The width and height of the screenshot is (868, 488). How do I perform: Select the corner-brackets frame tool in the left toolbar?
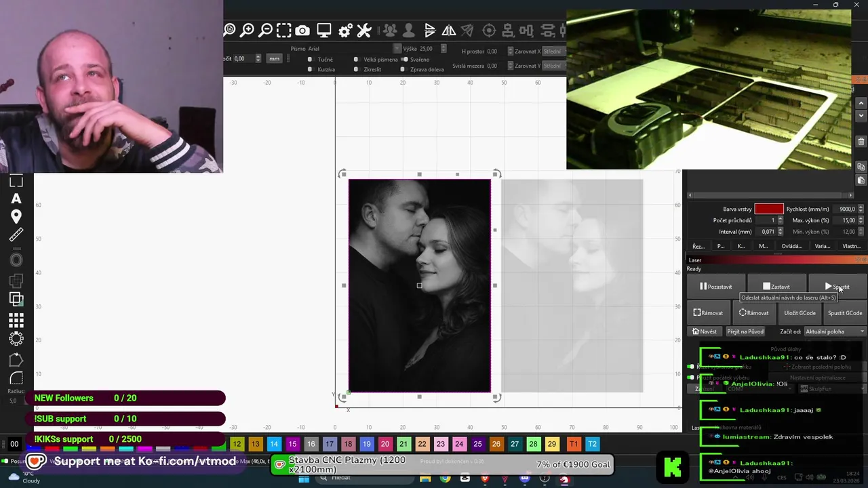(x=16, y=180)
